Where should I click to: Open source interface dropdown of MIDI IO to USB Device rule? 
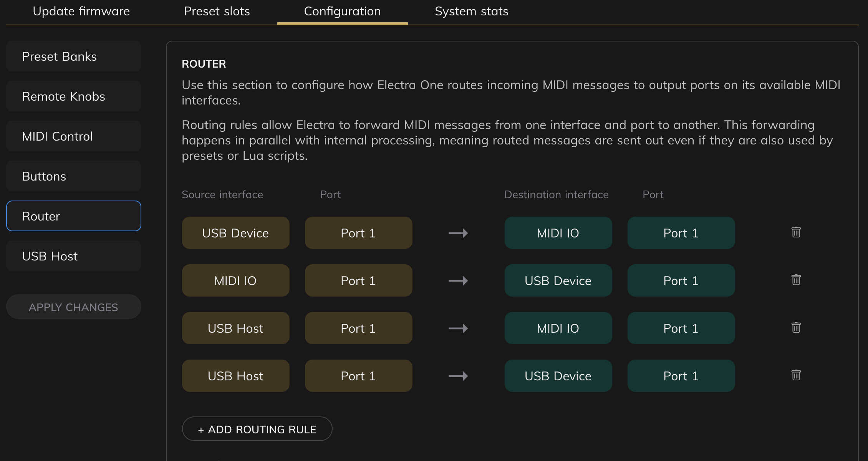point(235,280)
